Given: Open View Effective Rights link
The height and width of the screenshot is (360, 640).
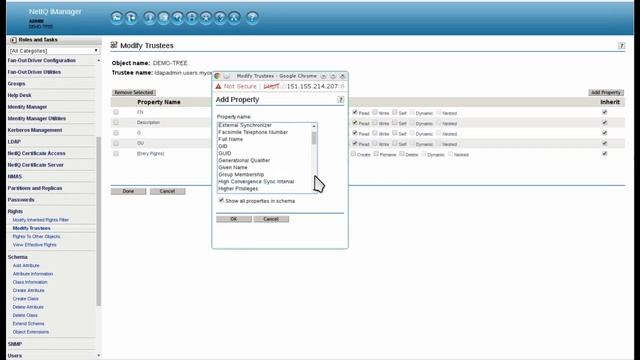Looking at the screenshot, I should 34,245.
